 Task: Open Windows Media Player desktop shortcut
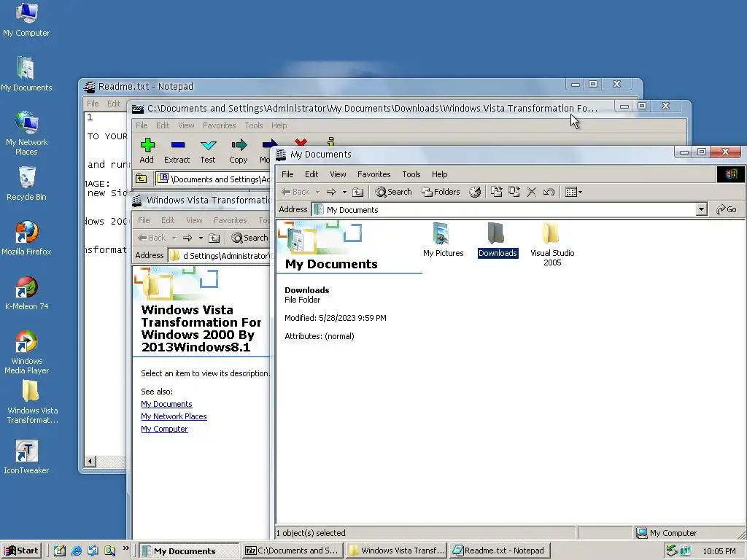point(27,352)
